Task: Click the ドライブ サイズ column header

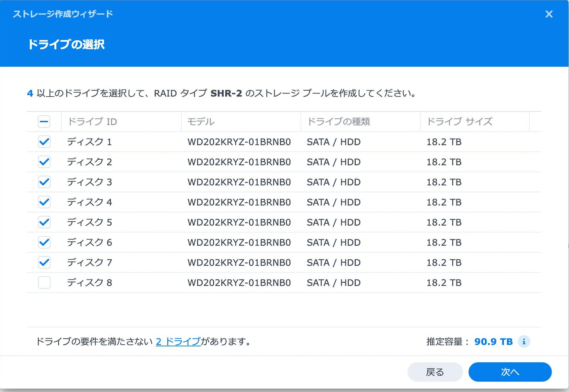Action: (459, 121)
